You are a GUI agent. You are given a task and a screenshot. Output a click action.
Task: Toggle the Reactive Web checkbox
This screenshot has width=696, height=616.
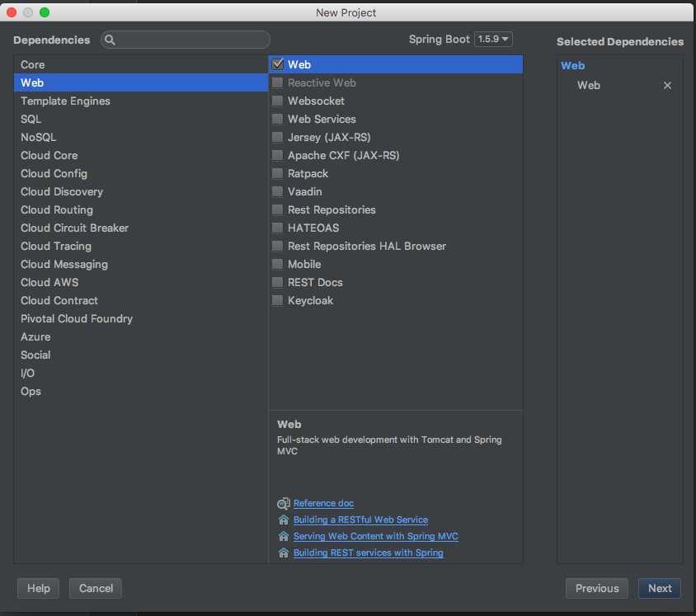pos(277,82)
